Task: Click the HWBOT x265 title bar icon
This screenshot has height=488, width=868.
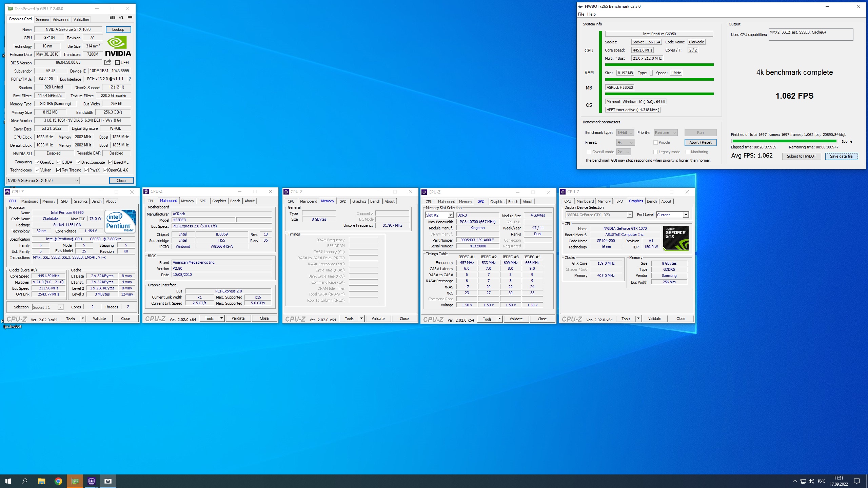Action: 580,6
